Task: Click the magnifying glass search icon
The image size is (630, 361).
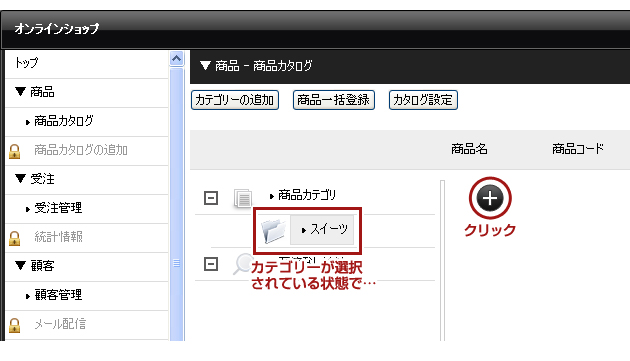Action: [x=243, y=264]
